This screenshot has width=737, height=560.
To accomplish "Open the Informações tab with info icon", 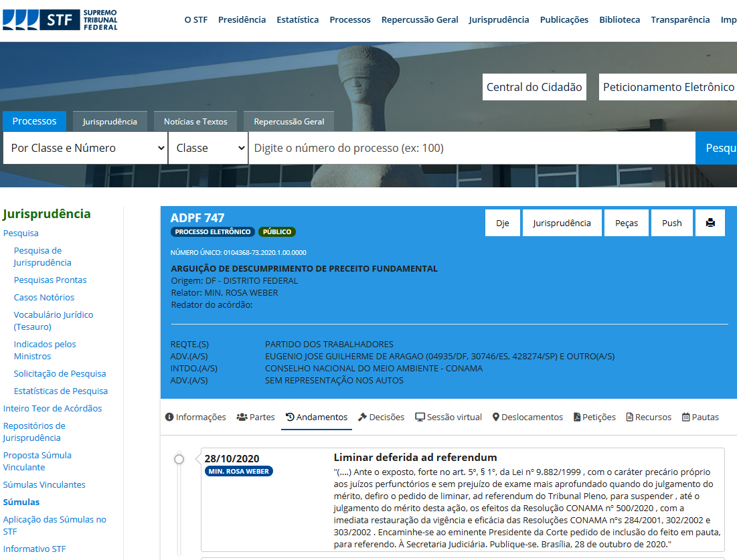I will 195,417.
